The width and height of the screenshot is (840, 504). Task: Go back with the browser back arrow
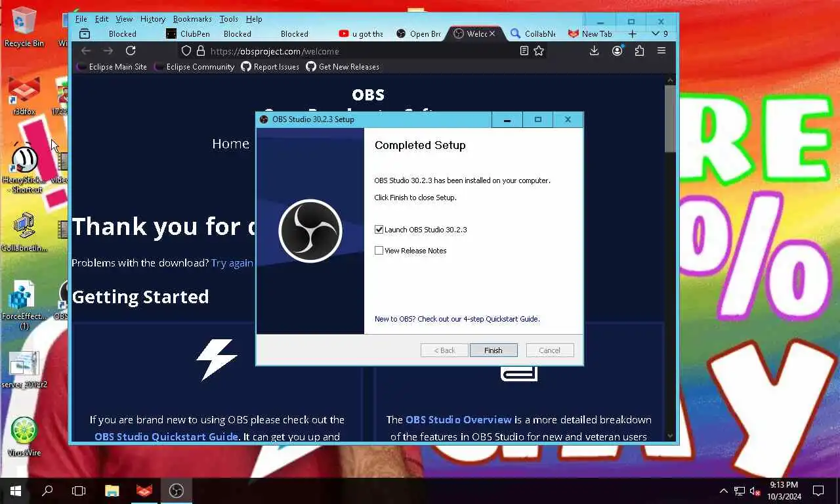(86, 51)
